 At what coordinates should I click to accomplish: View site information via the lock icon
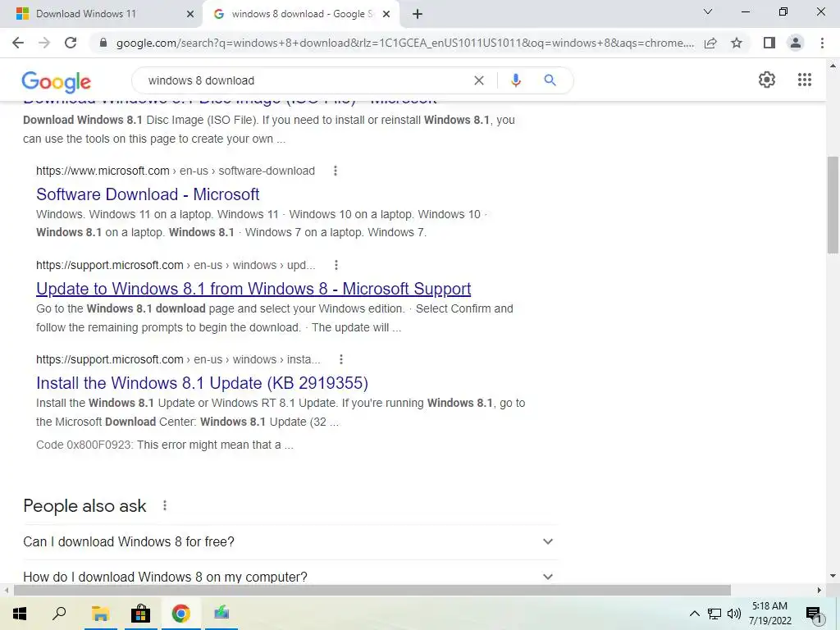click(103, 43)
